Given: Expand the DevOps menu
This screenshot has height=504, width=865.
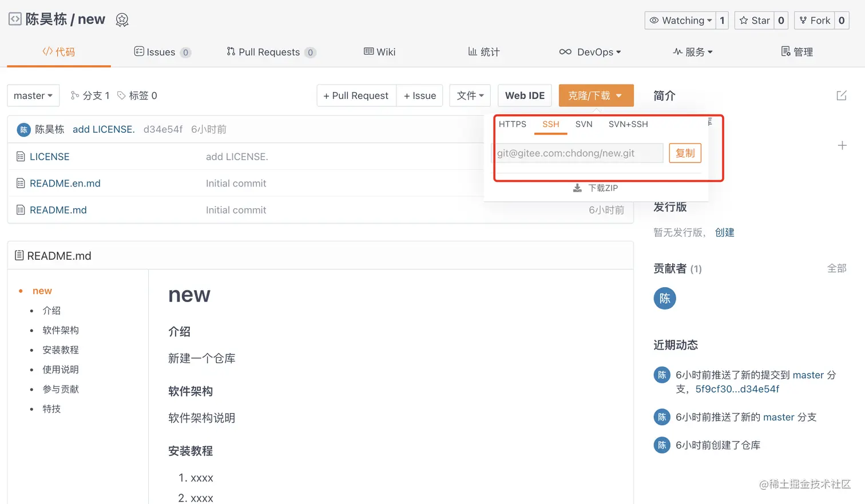Looking at the screenshot, I should pyautogui.click(x=590, y=52).
